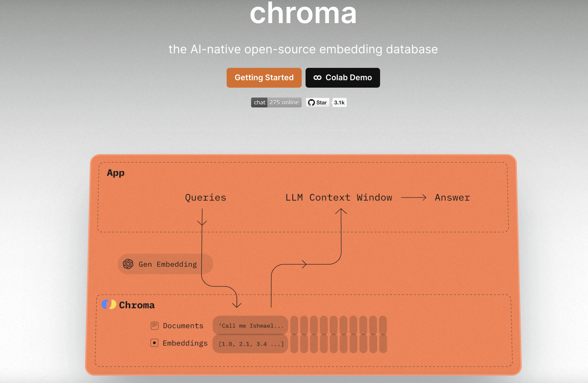This screenshot has height=383, width=588.
Task: Click the Colab infinity logo icon
Action: tap(317, 78)
